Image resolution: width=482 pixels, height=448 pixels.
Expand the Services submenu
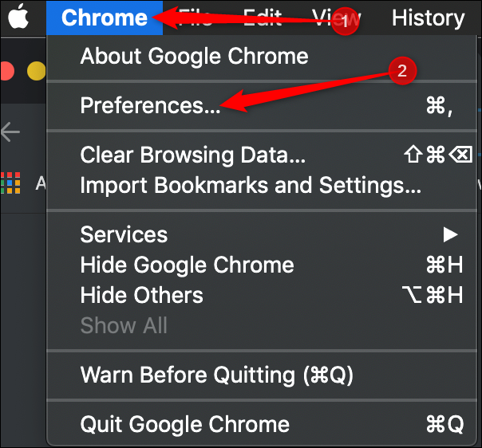tap(124, 234)
